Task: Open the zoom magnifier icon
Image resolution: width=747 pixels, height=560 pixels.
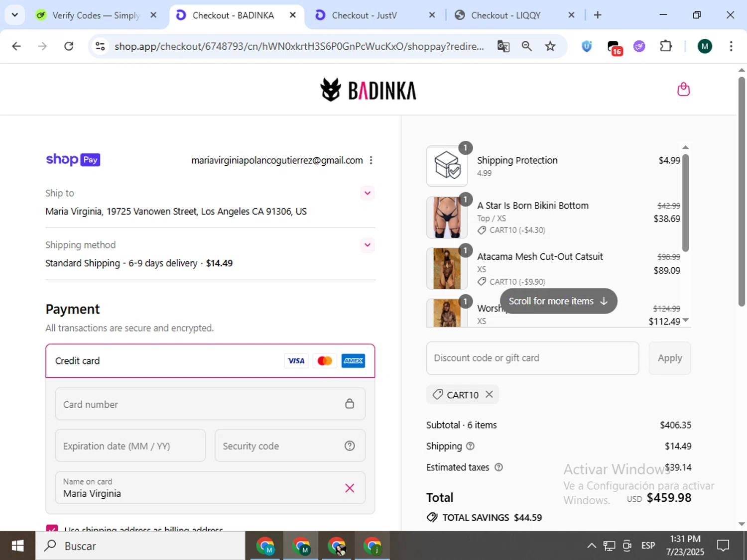Action: click(x=526, y=46)
